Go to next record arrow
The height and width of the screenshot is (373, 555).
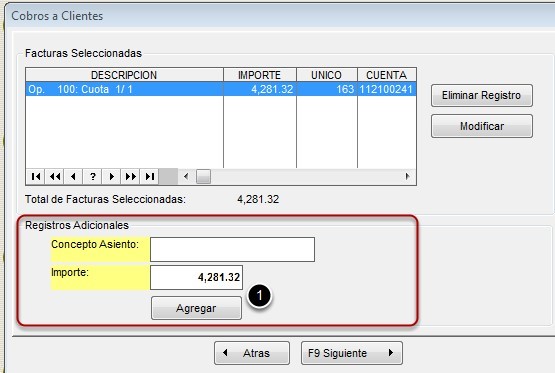click(x=112, y=176)
